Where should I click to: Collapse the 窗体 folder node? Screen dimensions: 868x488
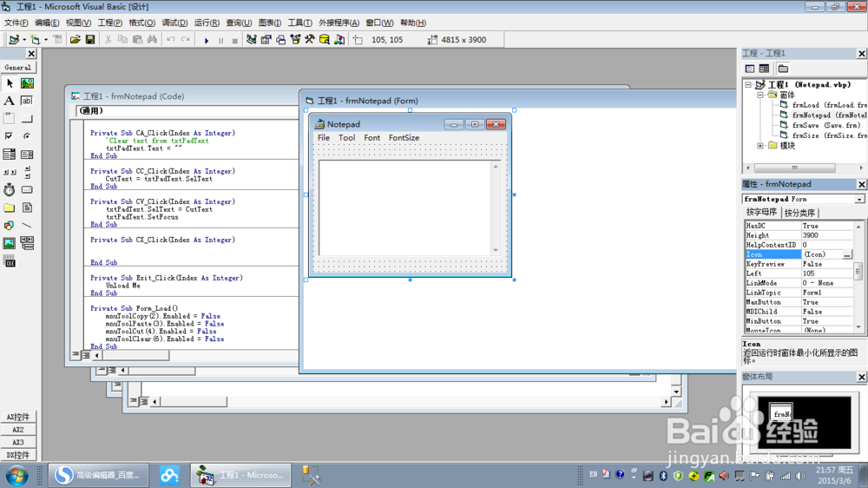[x=760, y=95]
